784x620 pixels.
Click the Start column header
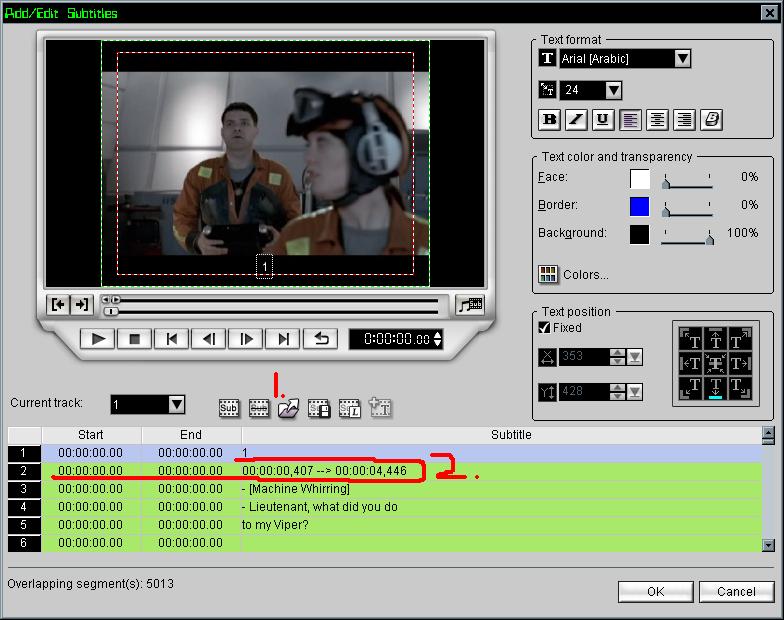pos(91,435)
